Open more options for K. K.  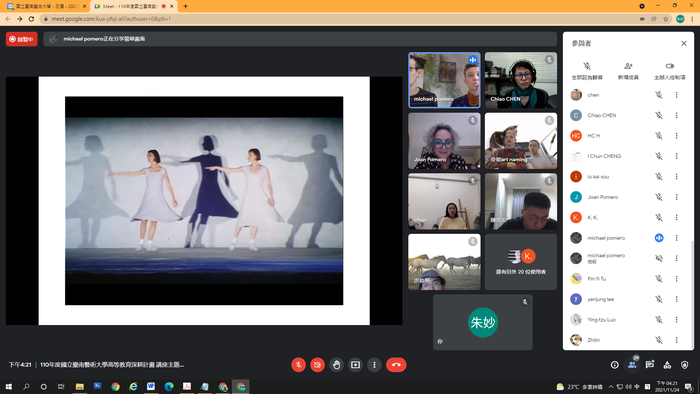pos(676,217)
